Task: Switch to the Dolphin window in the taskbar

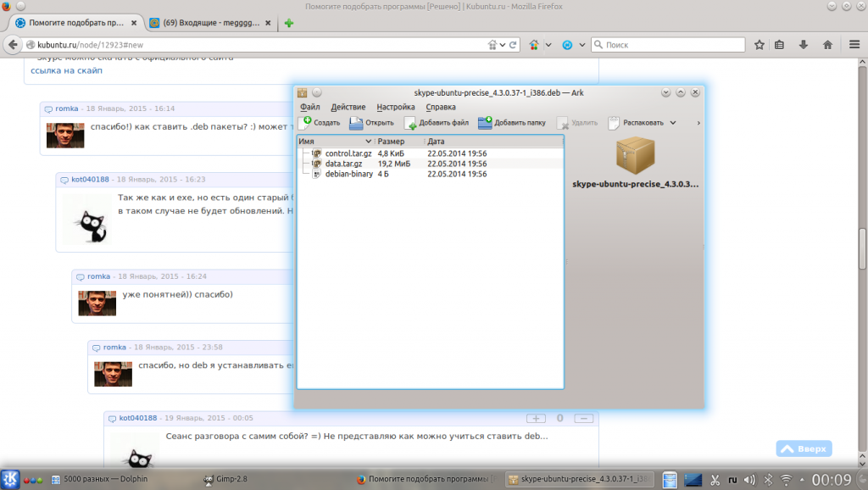Action: 100,480
